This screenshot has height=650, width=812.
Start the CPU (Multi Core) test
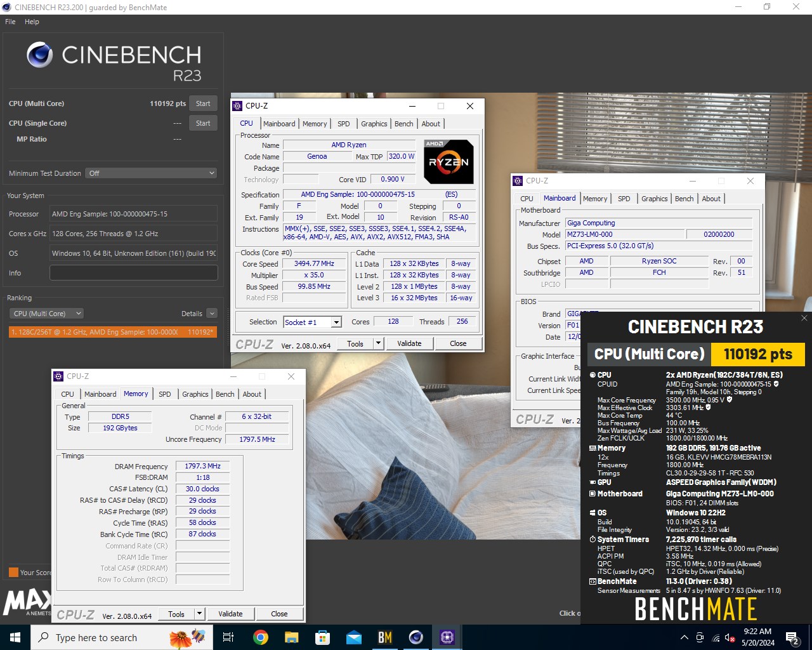tap(203, 103)
